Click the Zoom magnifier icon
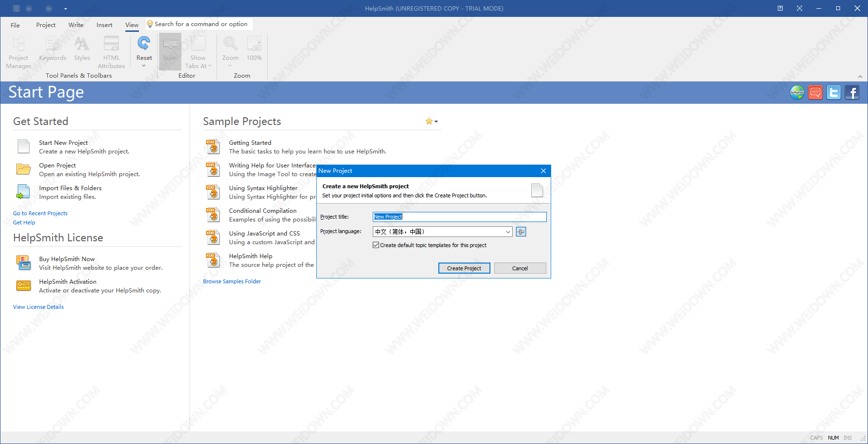This screenshot has width=868, height=444. tap(231, 43)
